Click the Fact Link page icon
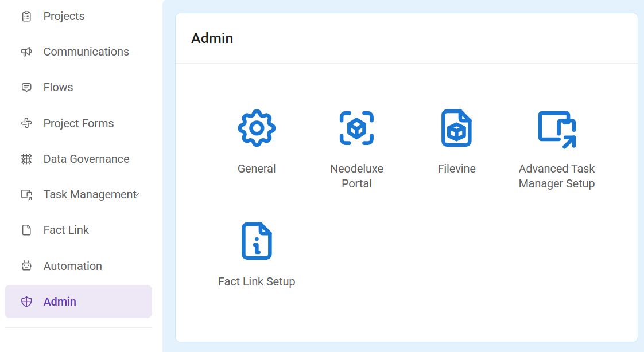The height and width of the screenshot is (352, 644). pyautogui.click(x=27, y=230)
